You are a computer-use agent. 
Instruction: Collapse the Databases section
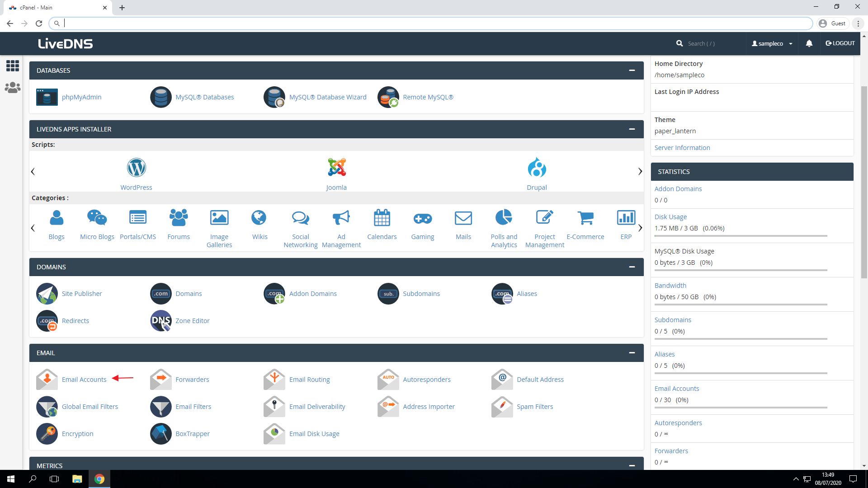pos(632,70)
